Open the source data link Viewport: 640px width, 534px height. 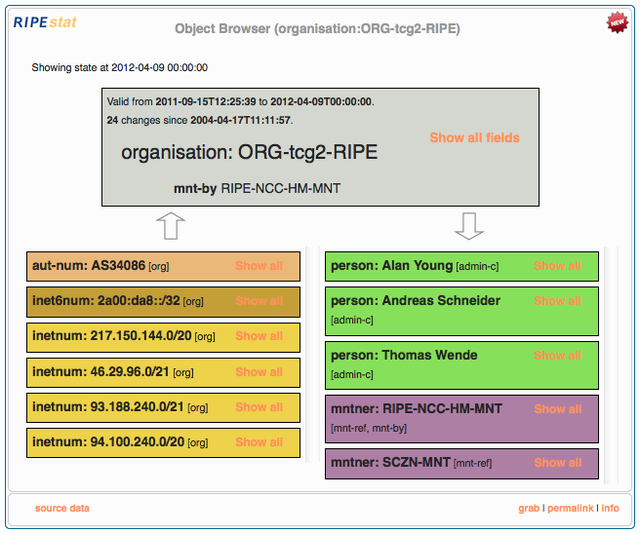pyautogui.click(x=62, y=508)
